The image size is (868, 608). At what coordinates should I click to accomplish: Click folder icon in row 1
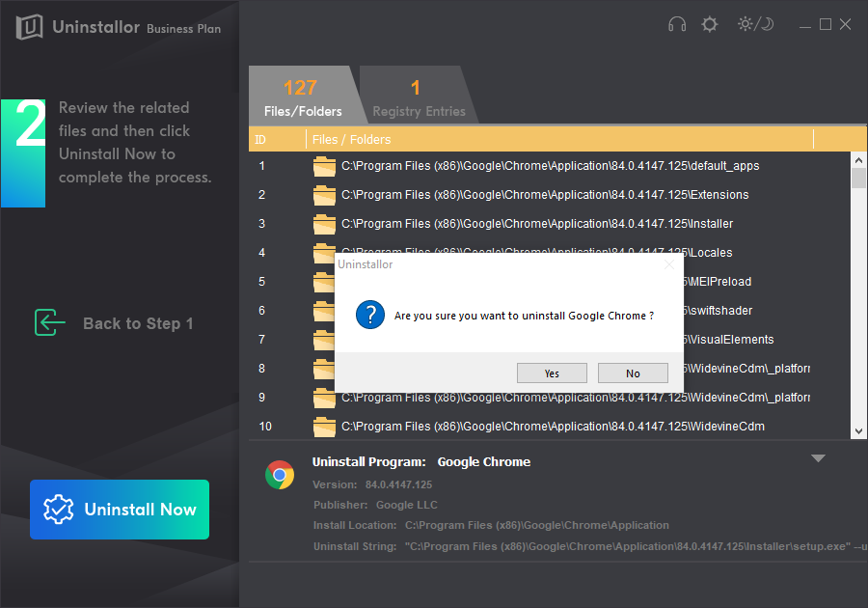tap(324, 166)
